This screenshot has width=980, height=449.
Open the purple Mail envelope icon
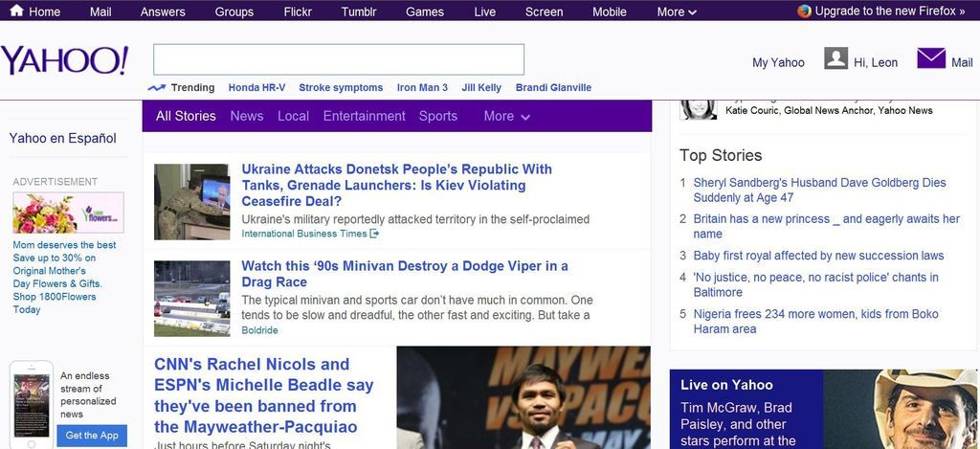(x=931, y=58)
